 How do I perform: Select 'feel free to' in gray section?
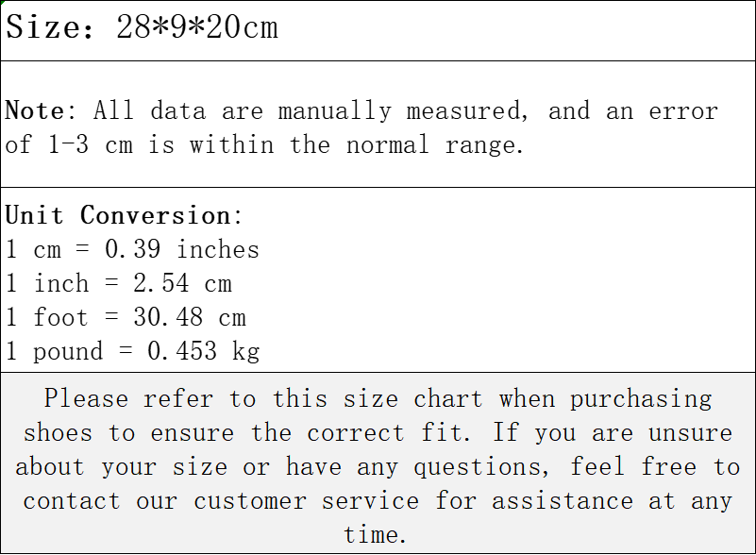click(x=655, y=467)
